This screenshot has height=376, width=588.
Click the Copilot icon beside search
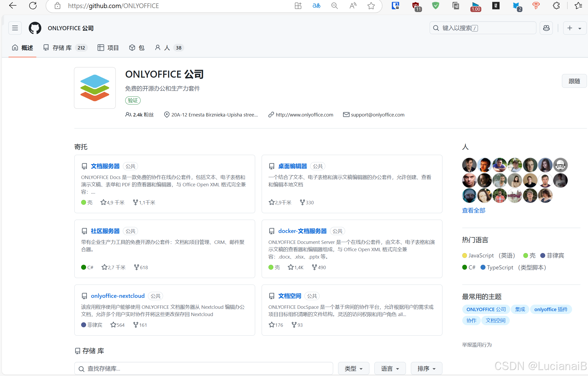(x=546, y=28)
